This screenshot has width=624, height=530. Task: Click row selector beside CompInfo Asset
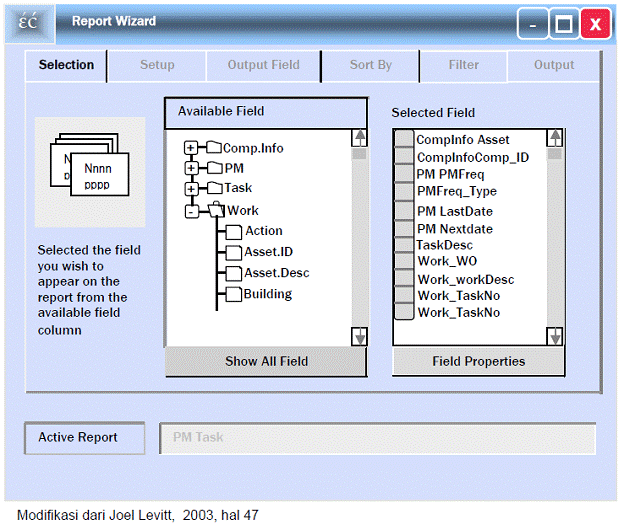tap(404, 138)
